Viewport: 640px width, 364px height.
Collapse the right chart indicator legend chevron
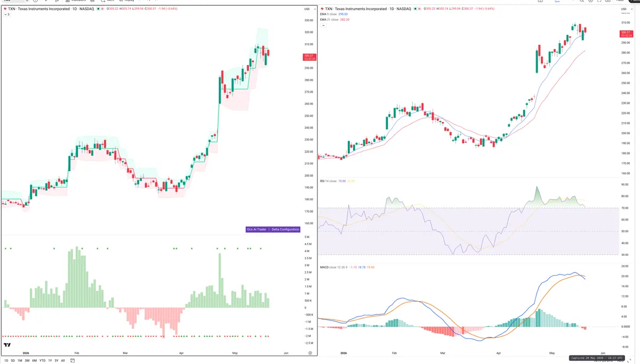(323, 26)
